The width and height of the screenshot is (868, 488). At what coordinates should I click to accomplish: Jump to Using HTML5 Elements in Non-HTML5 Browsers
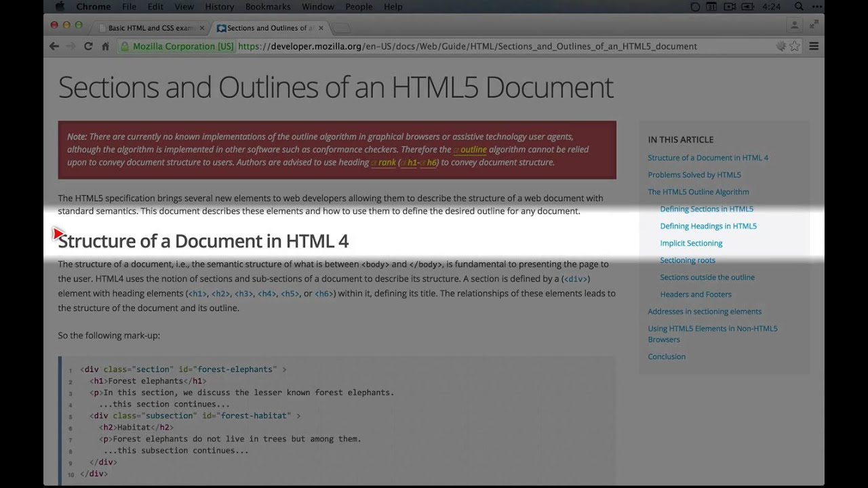click(713, 333)
